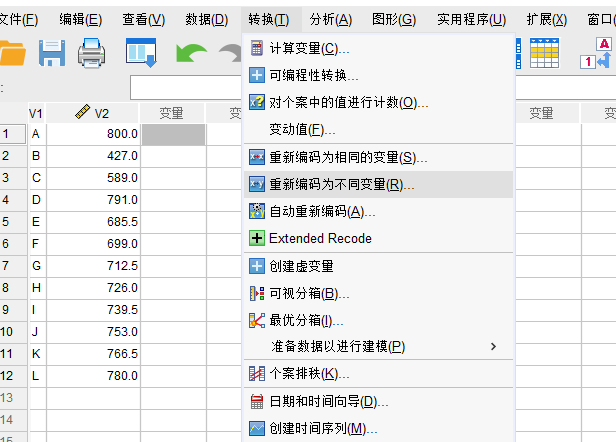This screenshot has height=442, width=616.
Task: Click the icon beside 个案排秩
Action: tap(257, 374)
